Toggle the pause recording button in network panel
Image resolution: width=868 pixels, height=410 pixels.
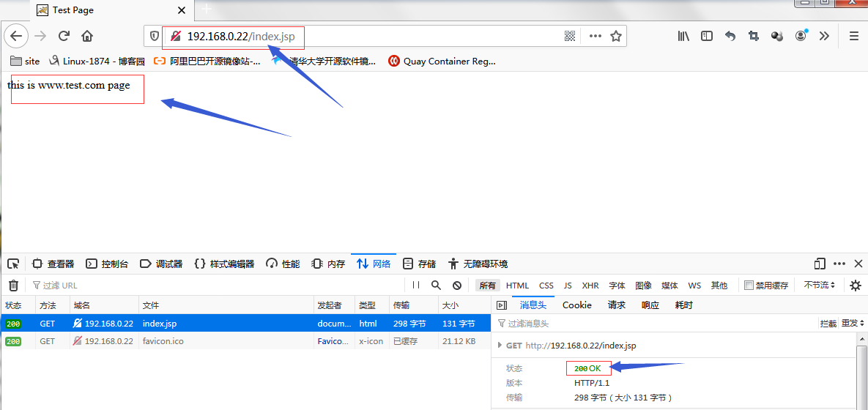point(416,286)
